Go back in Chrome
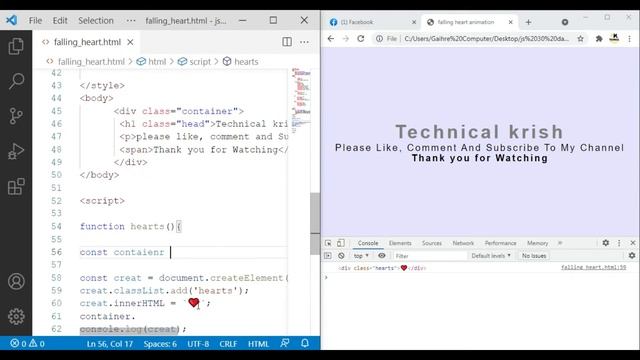 pos(331,38)
